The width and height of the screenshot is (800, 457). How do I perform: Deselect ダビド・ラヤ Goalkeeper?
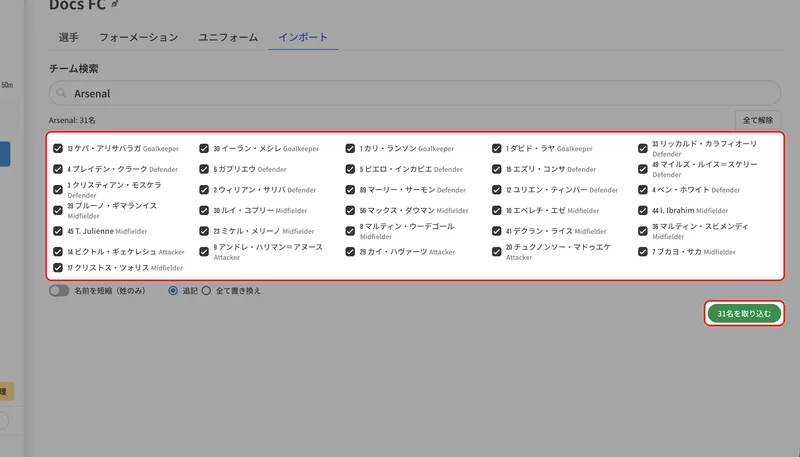496,148
